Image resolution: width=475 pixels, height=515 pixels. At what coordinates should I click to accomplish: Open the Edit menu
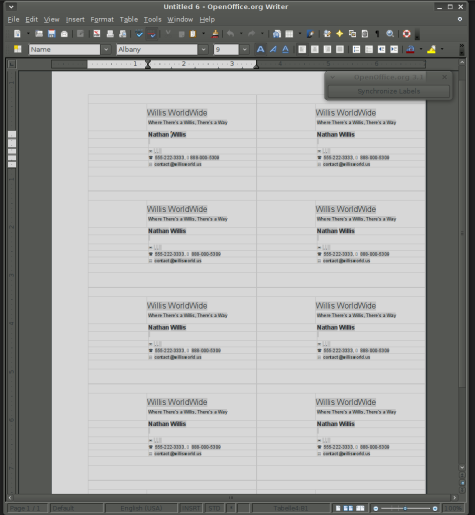[x=32, y=20]
